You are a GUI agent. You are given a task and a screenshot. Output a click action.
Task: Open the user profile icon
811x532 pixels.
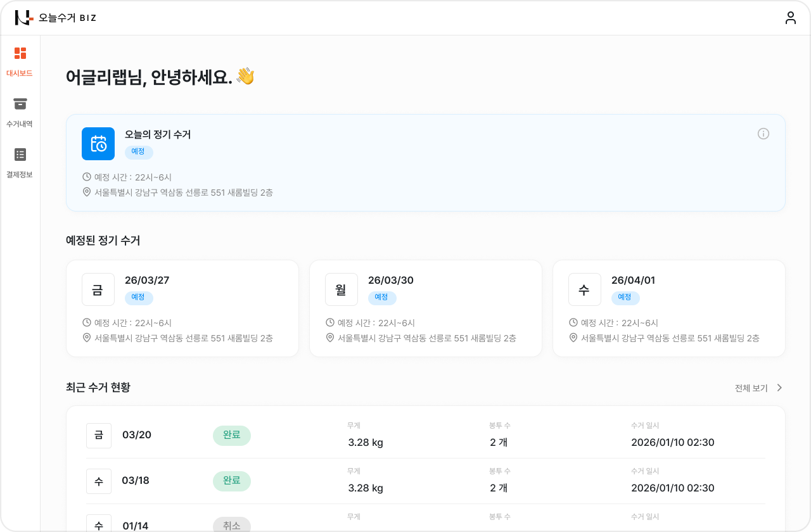pyautogui.click(x=790, y=18)
